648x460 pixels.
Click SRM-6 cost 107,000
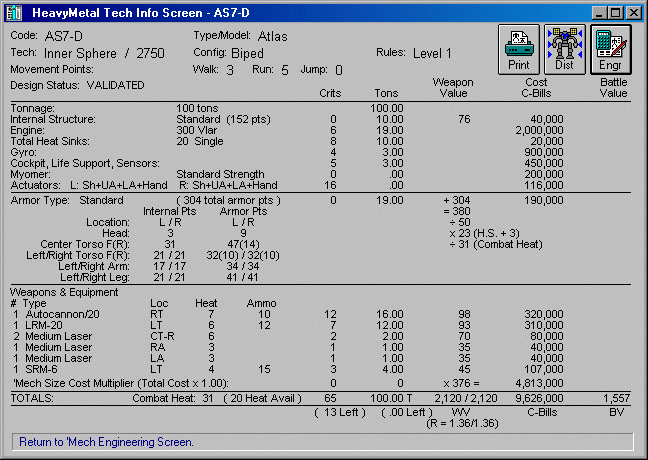coord(543,369)
